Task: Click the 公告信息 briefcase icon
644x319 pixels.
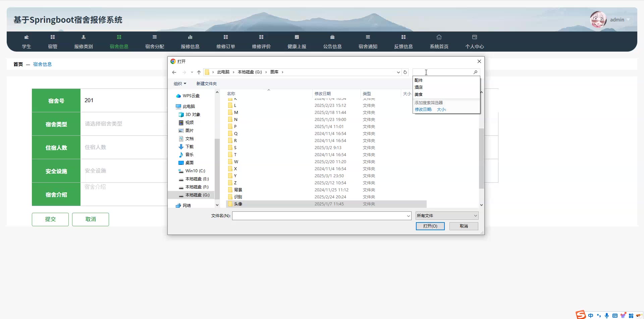Action: coord(332,37)
